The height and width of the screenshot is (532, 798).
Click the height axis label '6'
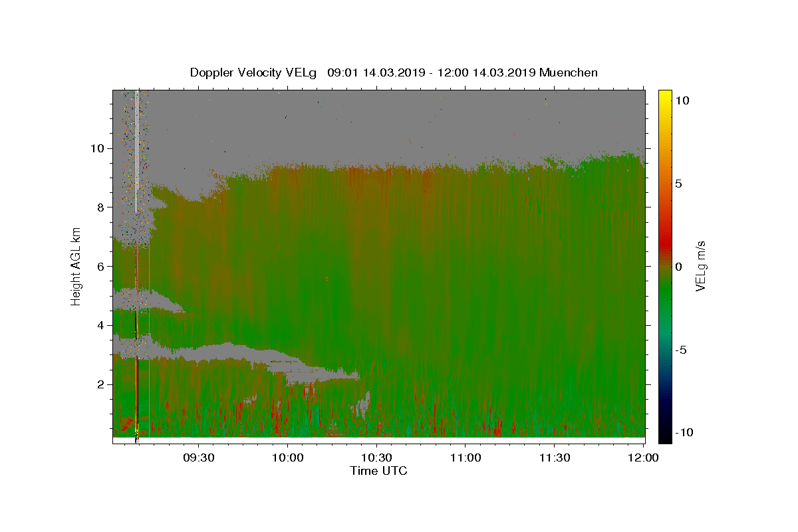tap(102, 266)
